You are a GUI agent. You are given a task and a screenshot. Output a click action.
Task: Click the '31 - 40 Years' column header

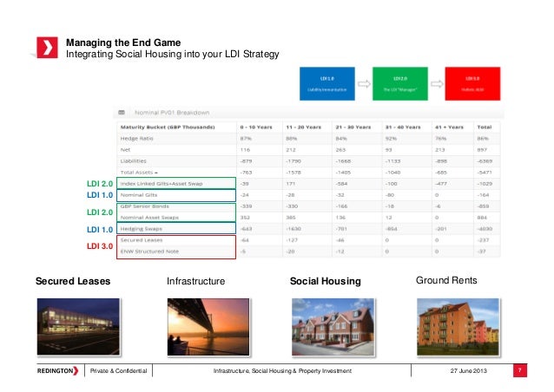(403, 127)
